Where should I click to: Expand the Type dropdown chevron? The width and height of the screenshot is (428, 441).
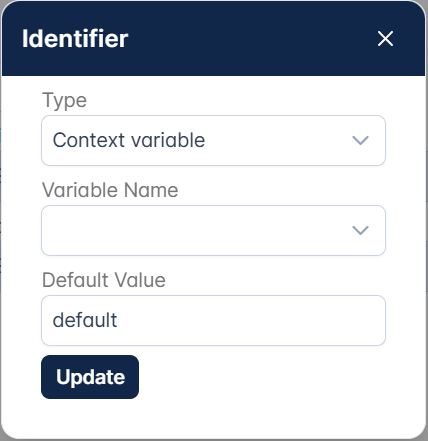tap(360, 140)
